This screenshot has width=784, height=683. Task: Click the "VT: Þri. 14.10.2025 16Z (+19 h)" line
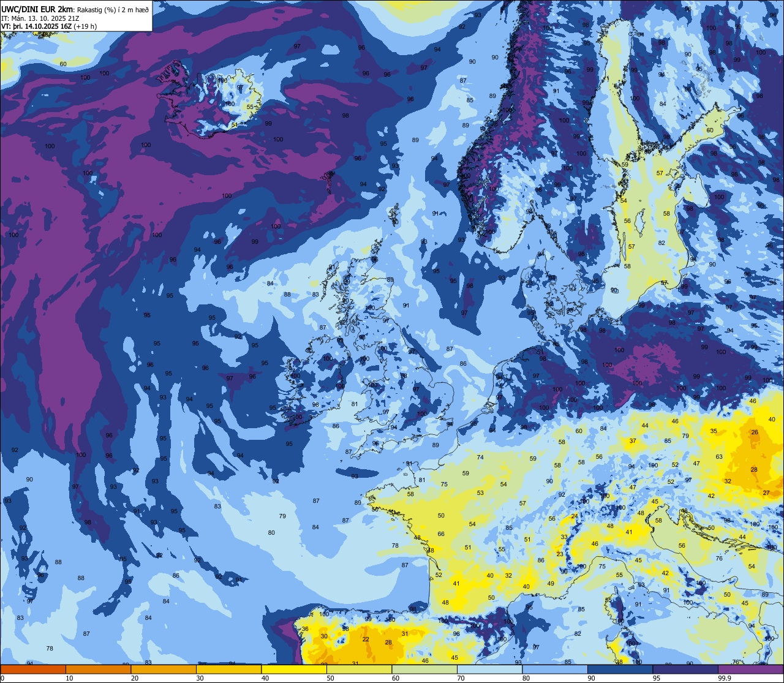tap(49, 26)
